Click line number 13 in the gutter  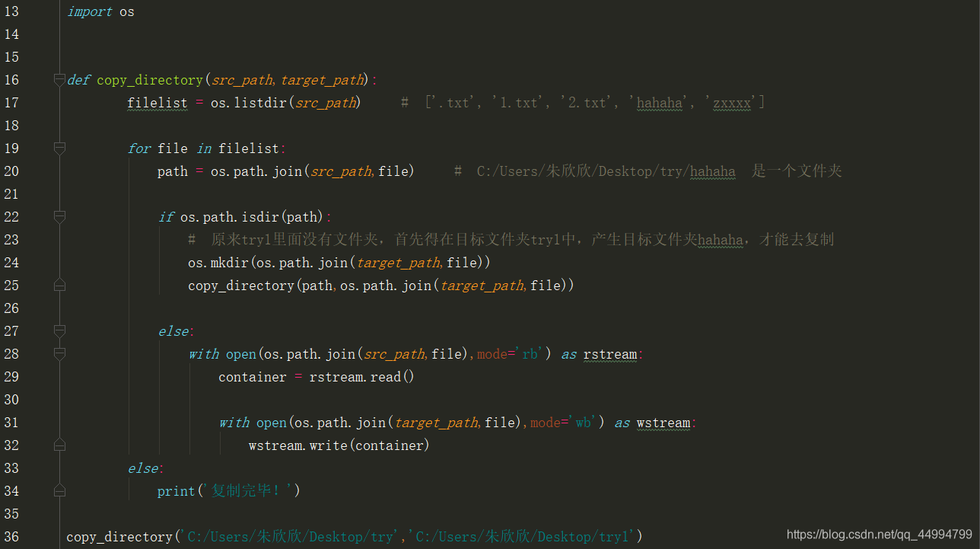11,11
